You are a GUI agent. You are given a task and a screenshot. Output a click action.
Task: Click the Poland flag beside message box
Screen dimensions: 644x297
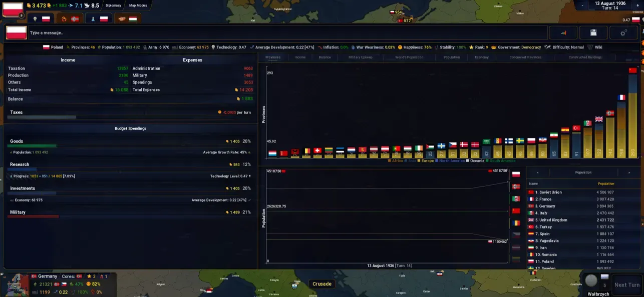[16, 33]
